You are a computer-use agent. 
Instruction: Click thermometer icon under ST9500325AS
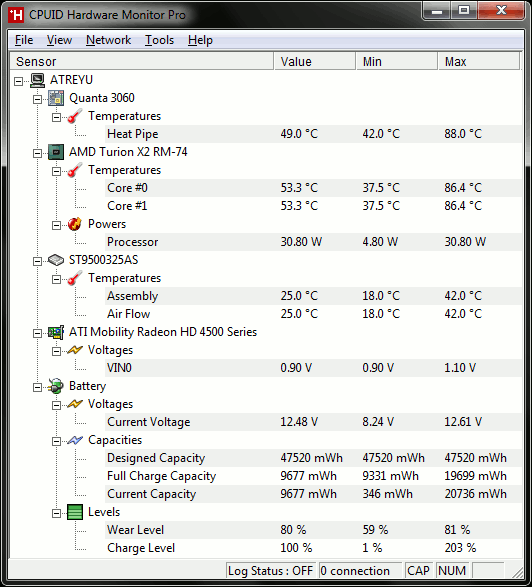point(75,278)
